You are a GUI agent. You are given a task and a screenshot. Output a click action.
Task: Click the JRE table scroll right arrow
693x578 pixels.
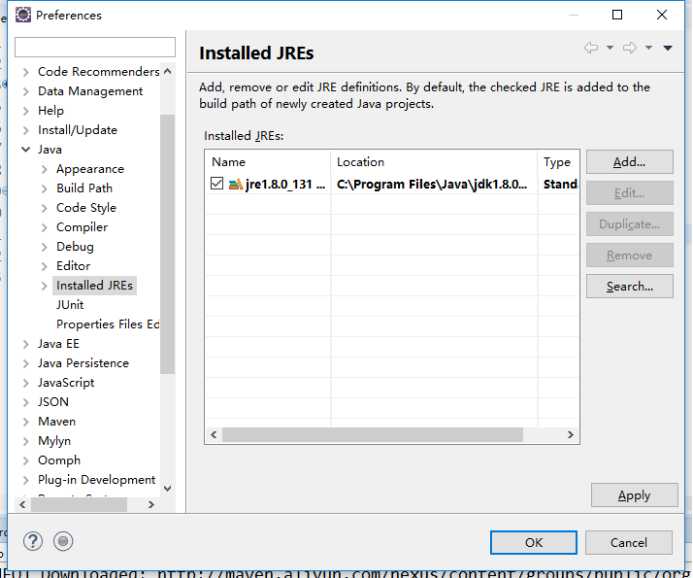571,434
